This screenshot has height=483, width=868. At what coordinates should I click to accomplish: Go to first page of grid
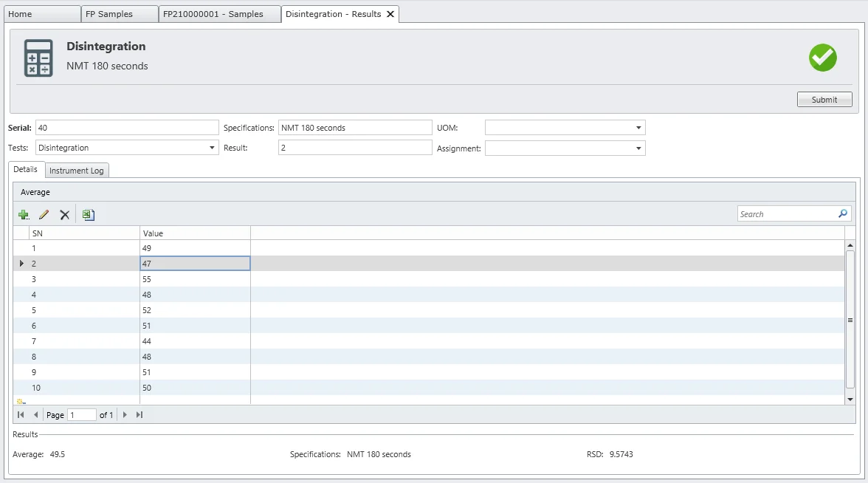tap(21, 415)
